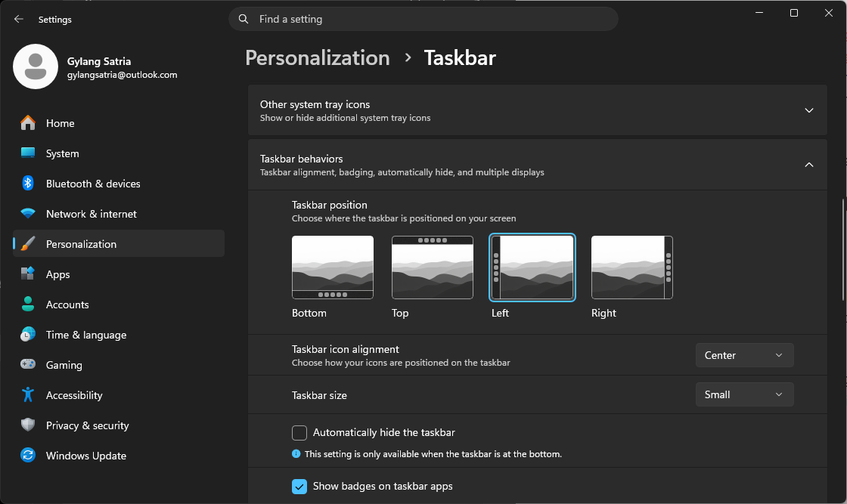Click the Bluetooth & devices icon
Image resolution: width=847 pixels, height=504 pixels.
pyautogui.click(x=27, y=184)
